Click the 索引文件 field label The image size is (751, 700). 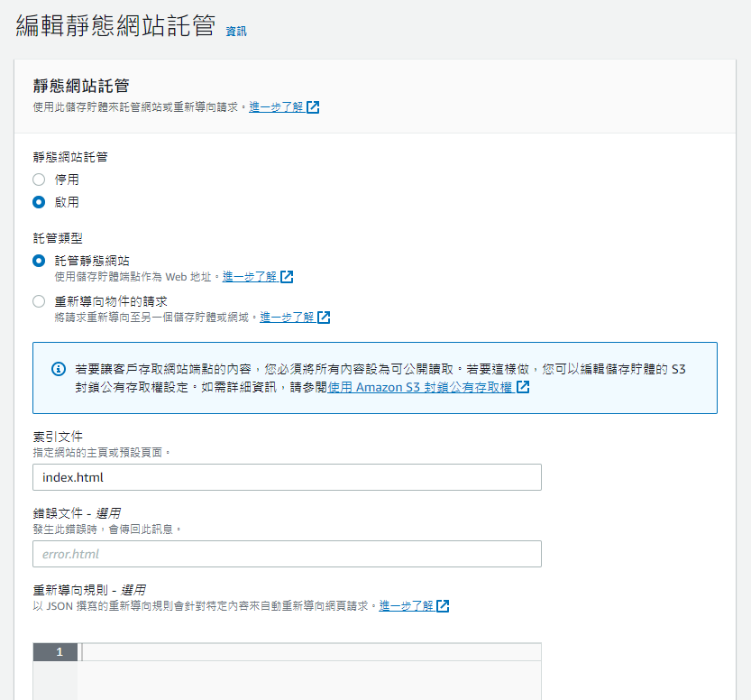point(58,437)
